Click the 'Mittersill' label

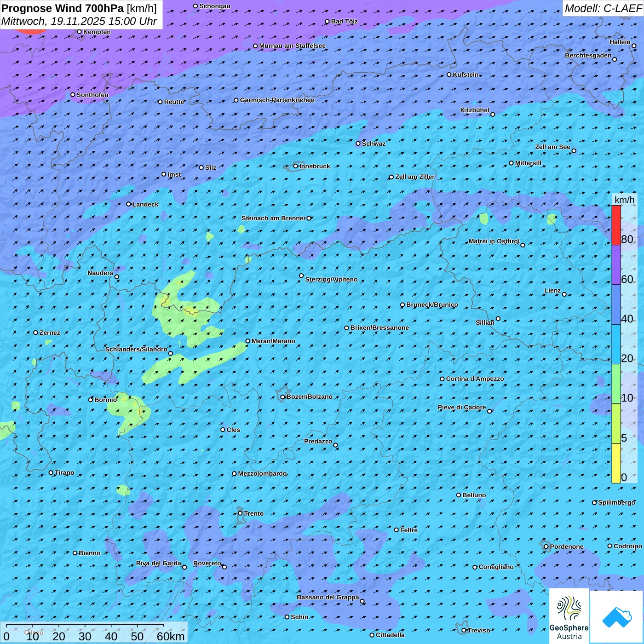[x=528, y=163]
